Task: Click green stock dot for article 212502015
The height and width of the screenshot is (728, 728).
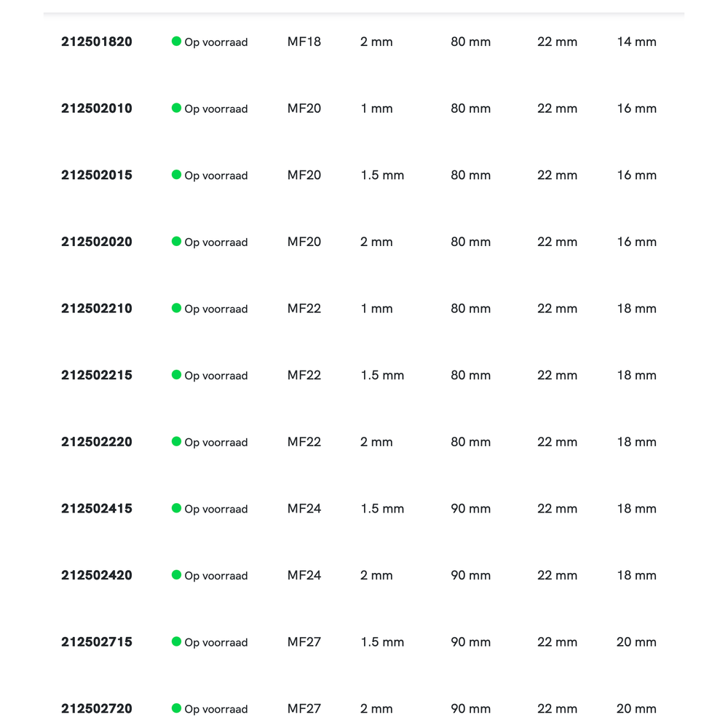Action: click(x=176, y=175)
